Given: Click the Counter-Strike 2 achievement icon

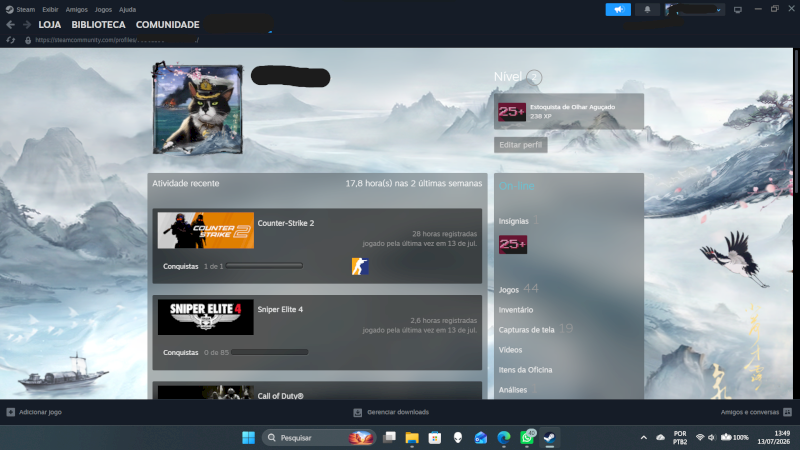Looking at the screenshot, I should coord(360,266).
